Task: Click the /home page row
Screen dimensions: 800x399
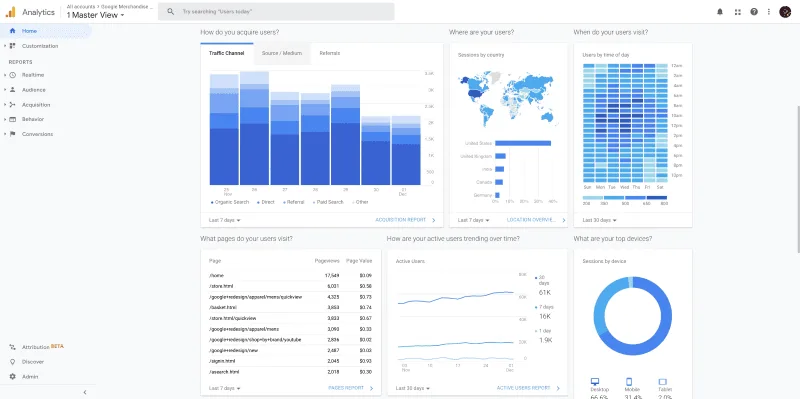Action: [290, 276]
